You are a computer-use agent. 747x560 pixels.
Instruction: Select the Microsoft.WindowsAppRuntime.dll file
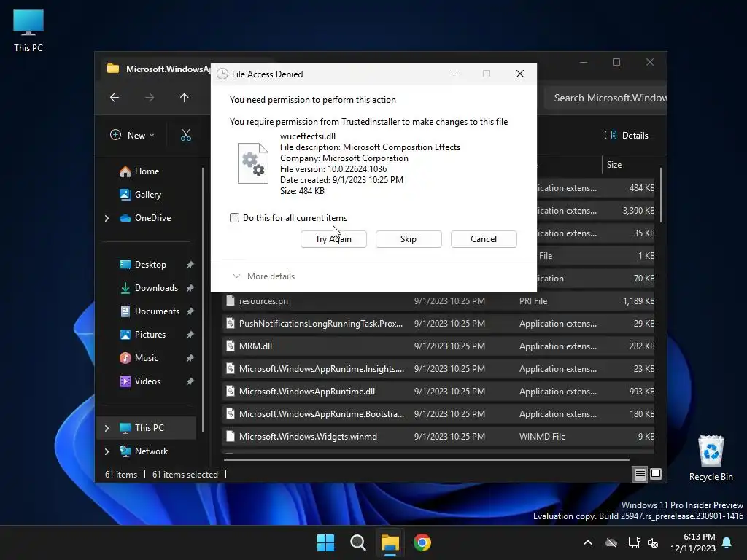438,392
